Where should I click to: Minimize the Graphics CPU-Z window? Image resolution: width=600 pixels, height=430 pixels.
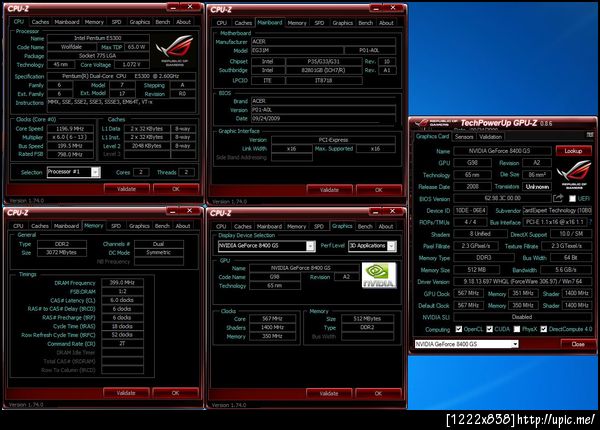[375, 212]
